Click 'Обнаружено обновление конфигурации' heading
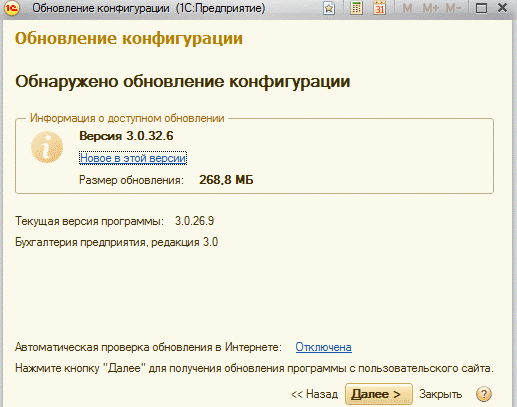The height and width of the screenshot is (407, 517). [183, 82]
